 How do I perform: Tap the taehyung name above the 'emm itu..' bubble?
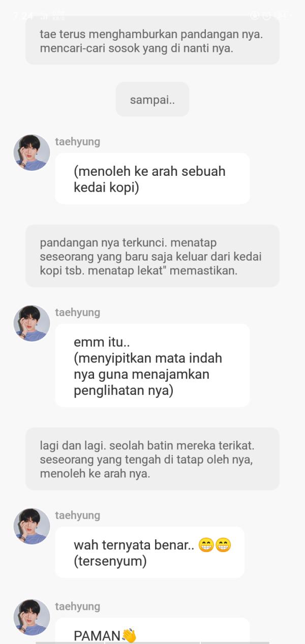point(77,313)
